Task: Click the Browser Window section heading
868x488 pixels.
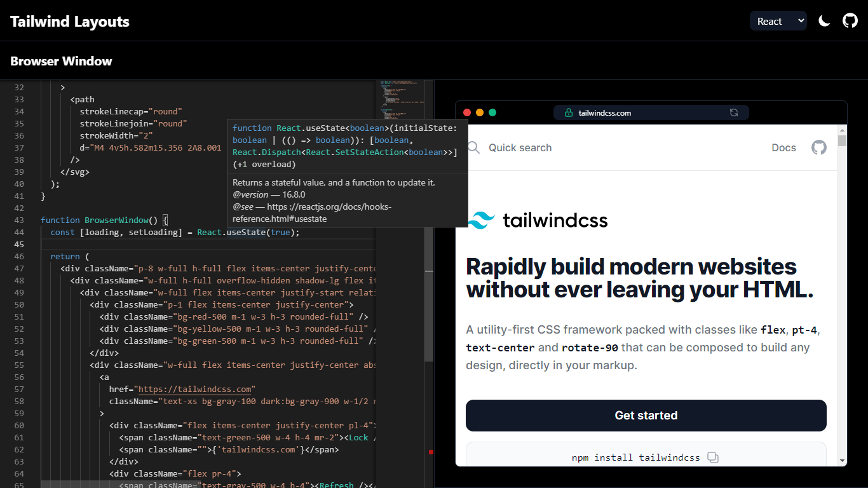Action: click(61, 61)
